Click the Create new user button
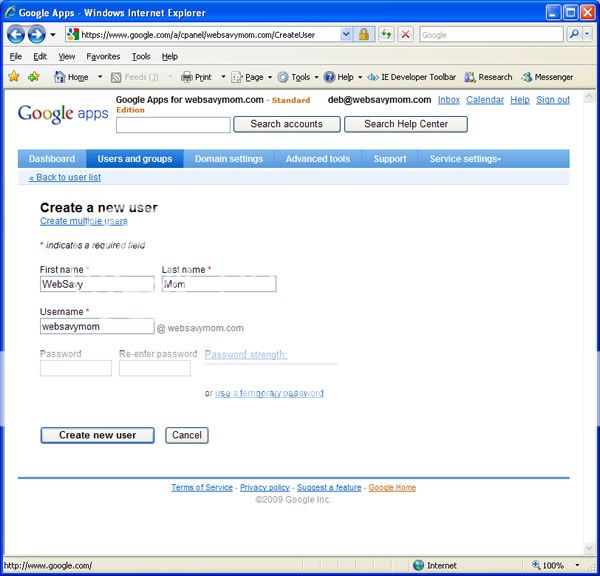This screenshot has width=600, height=576. [x=98, y=435]
